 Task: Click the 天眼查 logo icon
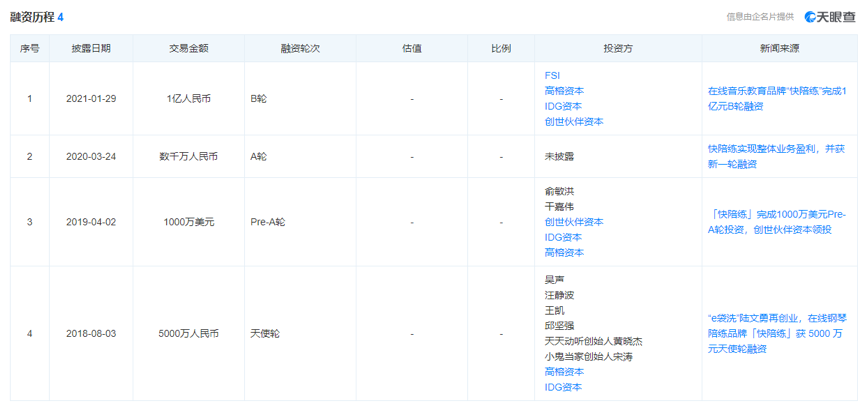[830, 17]
